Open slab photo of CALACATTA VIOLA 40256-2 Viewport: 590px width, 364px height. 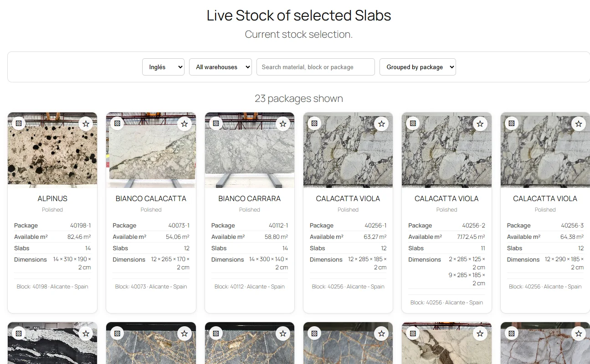point(446,150)
